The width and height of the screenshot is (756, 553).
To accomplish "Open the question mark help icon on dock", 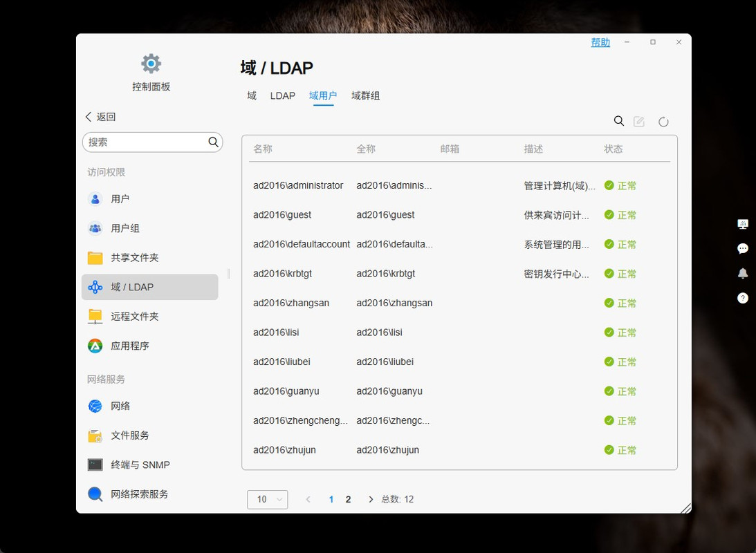I will tap(742, 298).
